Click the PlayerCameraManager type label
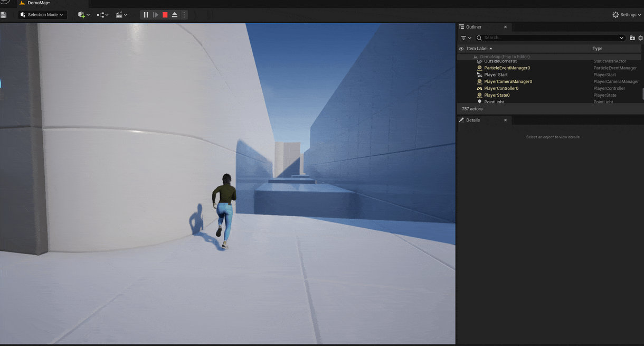This screenshot has width=644, height=346. [x=616, y=81]
